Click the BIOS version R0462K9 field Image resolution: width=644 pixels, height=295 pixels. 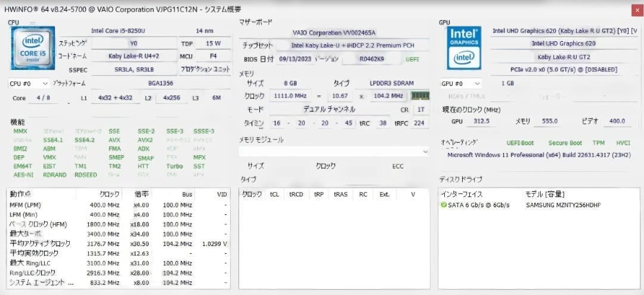(371, 59)
